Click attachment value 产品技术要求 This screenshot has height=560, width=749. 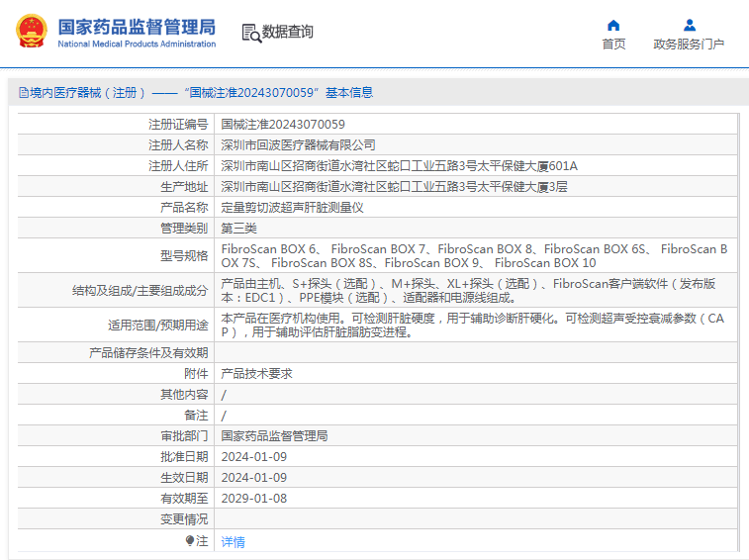[x=256, y=374]
